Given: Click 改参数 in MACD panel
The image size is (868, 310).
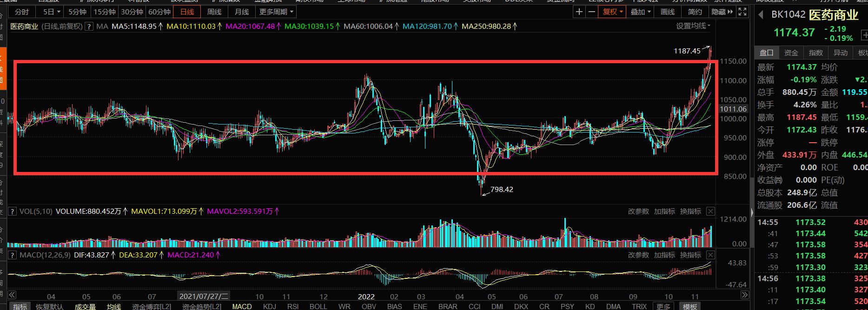Looking at the screenshot, I should click(638, 255).
